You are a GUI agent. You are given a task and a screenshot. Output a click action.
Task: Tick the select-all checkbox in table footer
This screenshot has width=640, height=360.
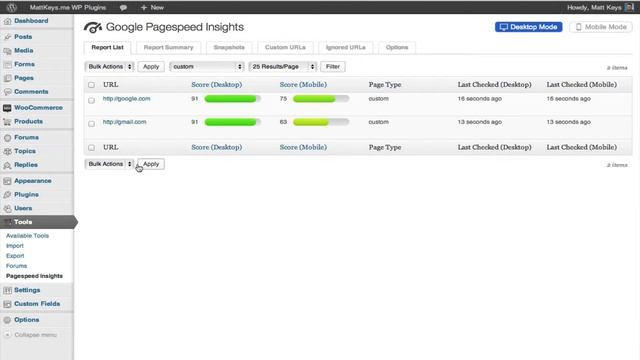[91, 147]
